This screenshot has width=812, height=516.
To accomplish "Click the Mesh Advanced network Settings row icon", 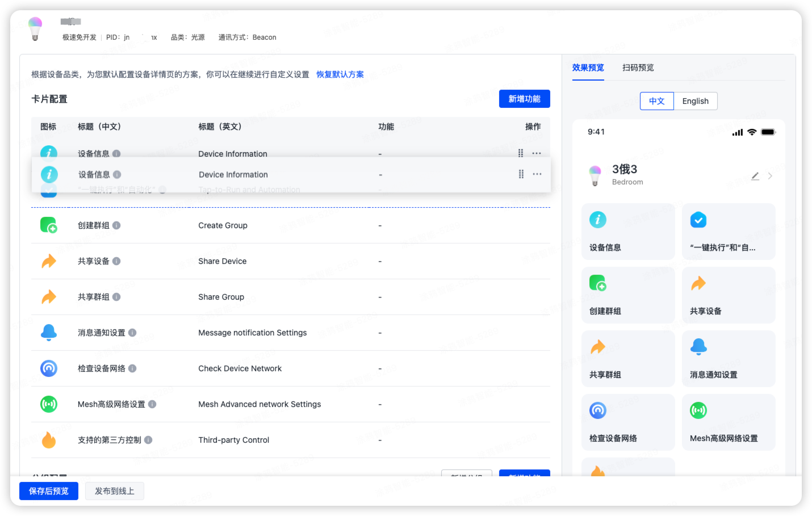I will coord(49,404).
